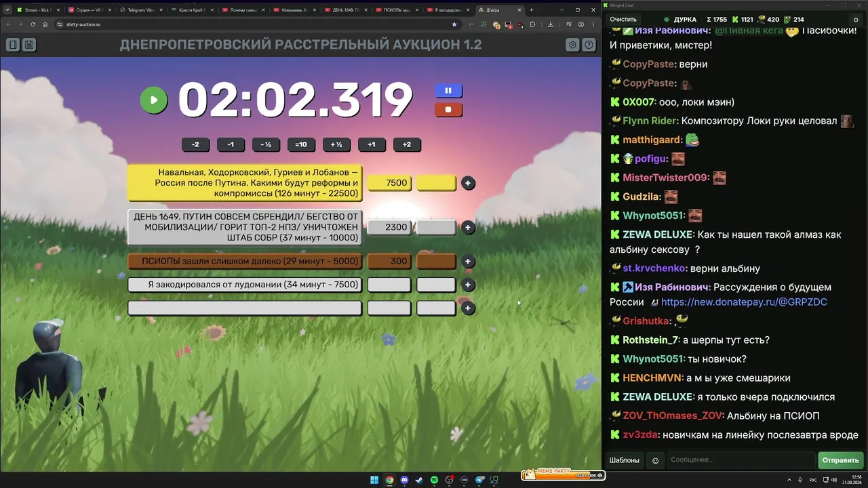Click the brown add-amount field beside 300

(436, 261)
